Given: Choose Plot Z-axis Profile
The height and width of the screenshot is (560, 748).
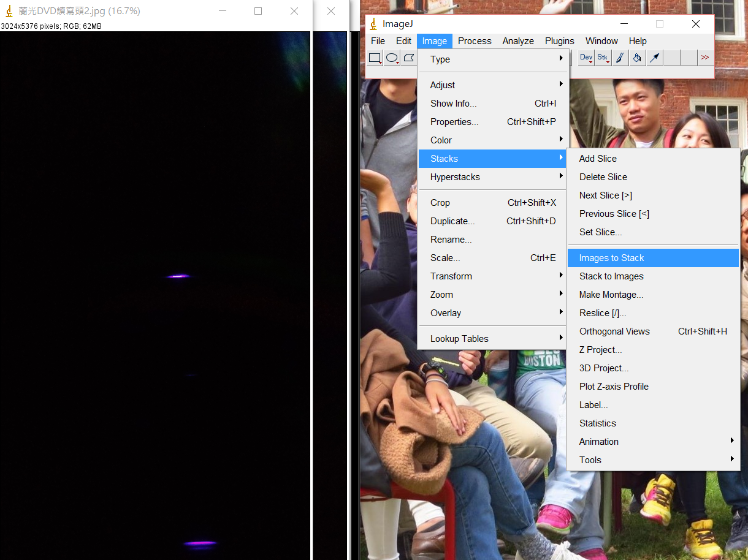Looking at the screenshot, I should 654,387.
